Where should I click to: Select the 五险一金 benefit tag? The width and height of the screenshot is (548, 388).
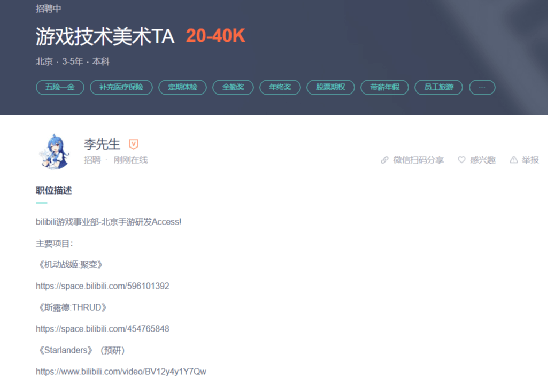click(x=60, y=87)
